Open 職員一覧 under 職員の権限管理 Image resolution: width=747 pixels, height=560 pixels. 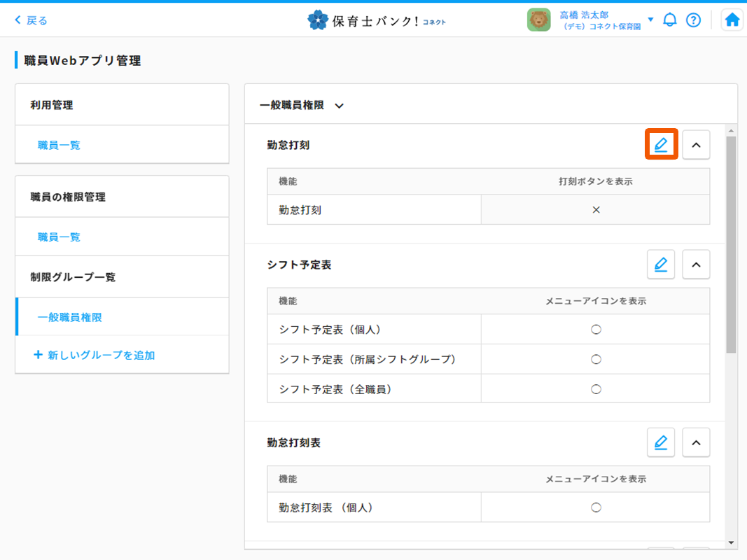59,237
